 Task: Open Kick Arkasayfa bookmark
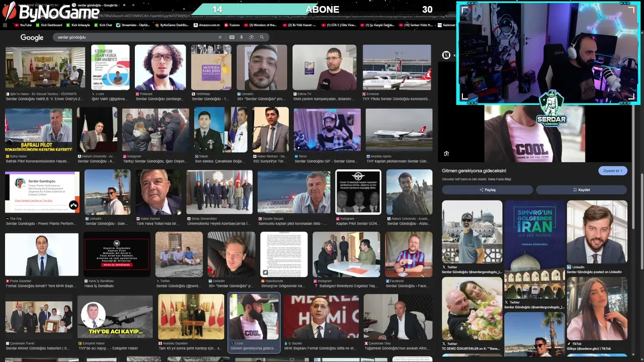(78, 25)
